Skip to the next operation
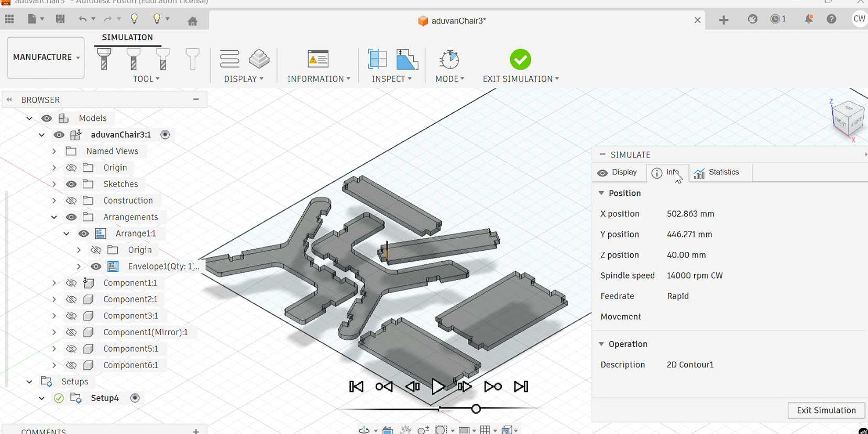 (x=493, y=387)
